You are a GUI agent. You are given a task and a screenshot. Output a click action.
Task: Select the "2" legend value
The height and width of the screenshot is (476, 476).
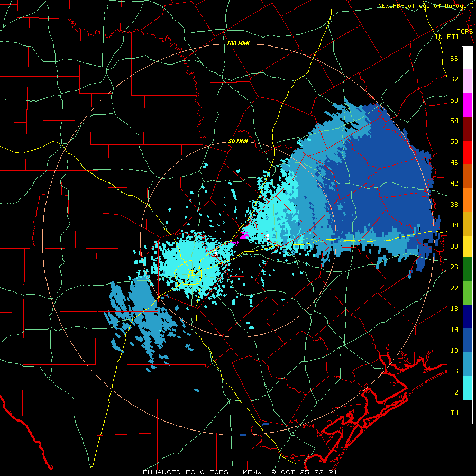pyautogui.click(x=456, y=392)
